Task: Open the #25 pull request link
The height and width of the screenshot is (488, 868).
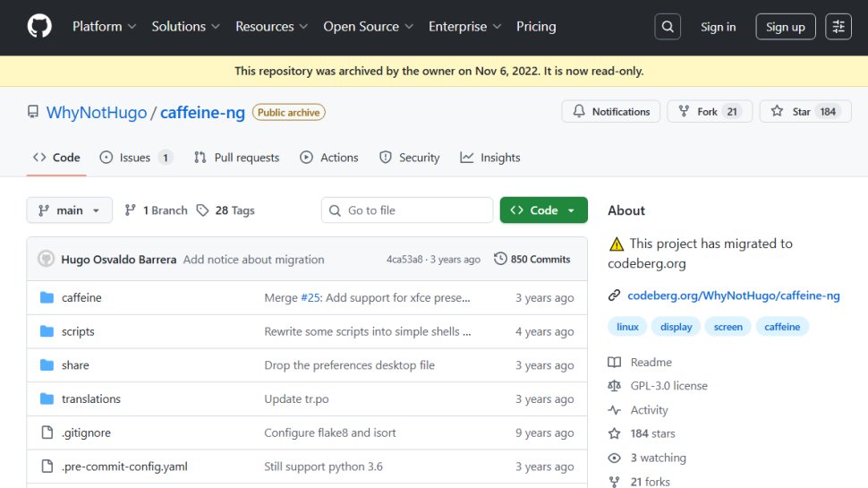Action: click(311, 297)
